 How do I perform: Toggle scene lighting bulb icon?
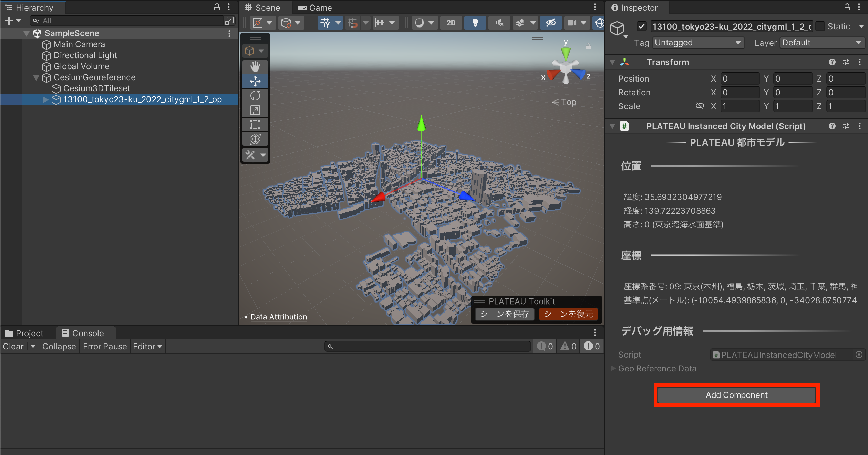click(475, 23)
